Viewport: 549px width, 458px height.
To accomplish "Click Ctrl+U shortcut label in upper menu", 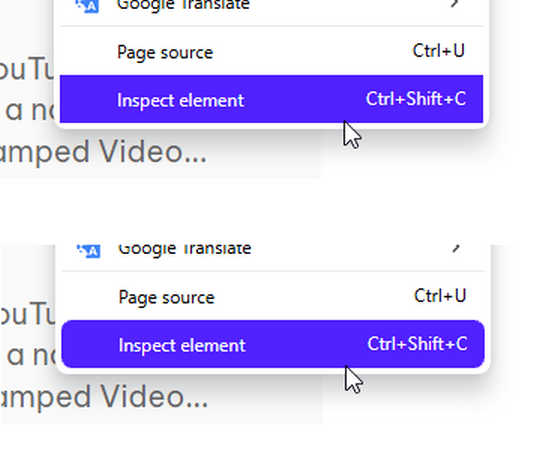I will click(x=439, y=51).
